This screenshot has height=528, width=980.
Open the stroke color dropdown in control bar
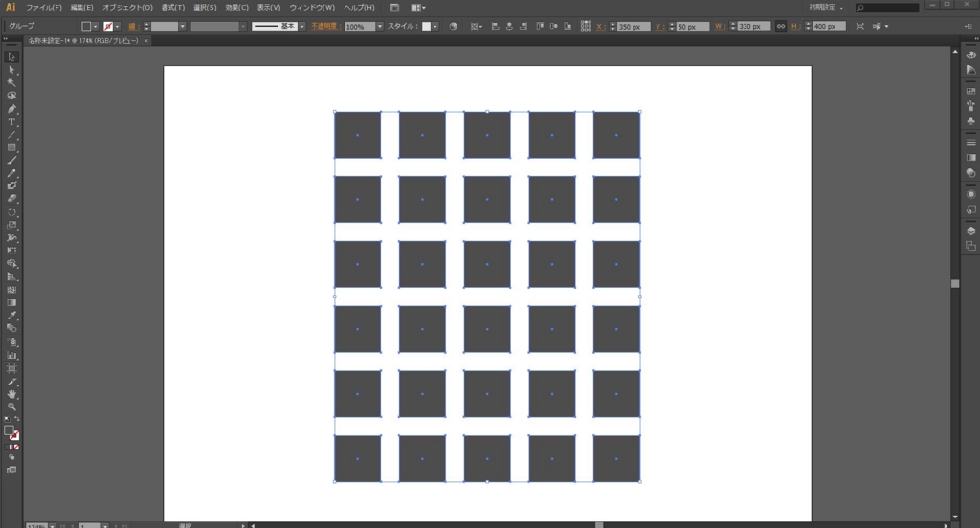pos(117,26)
